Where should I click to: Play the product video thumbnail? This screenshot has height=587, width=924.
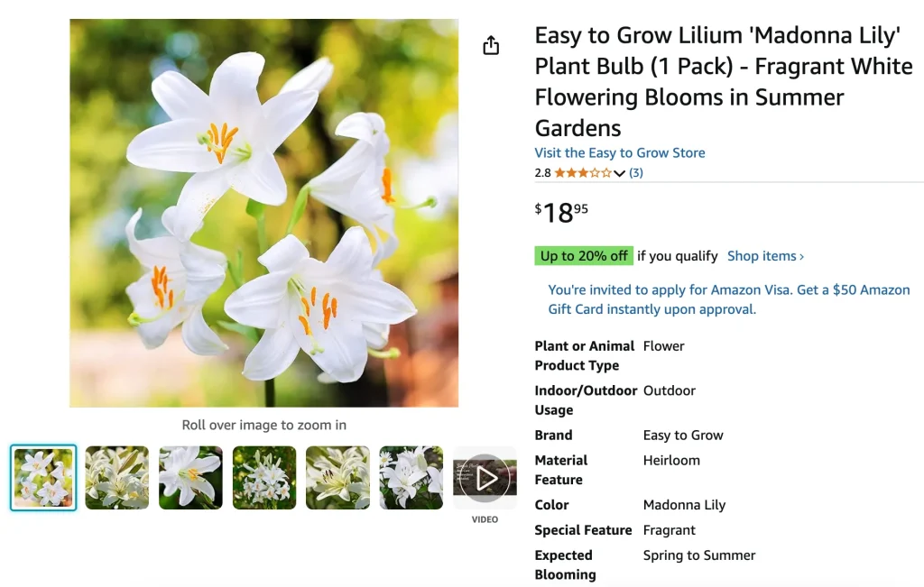click(x=485, y=478)
